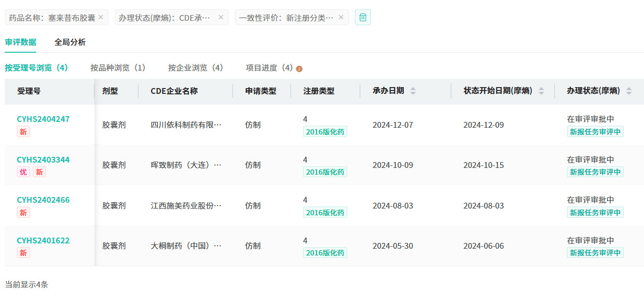
Task: Click 2016版化药 tag in CYHS2401622 row
Action: (325, 253)
